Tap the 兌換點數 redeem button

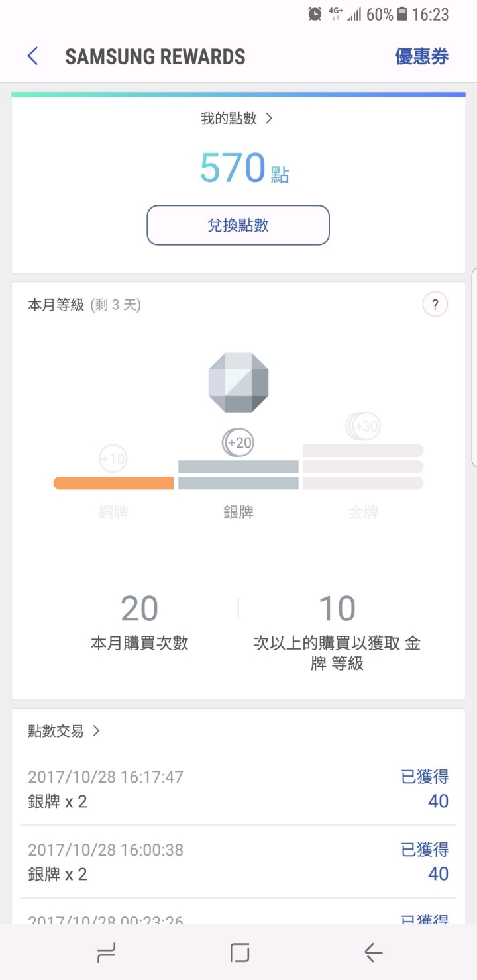pos(238,225)
